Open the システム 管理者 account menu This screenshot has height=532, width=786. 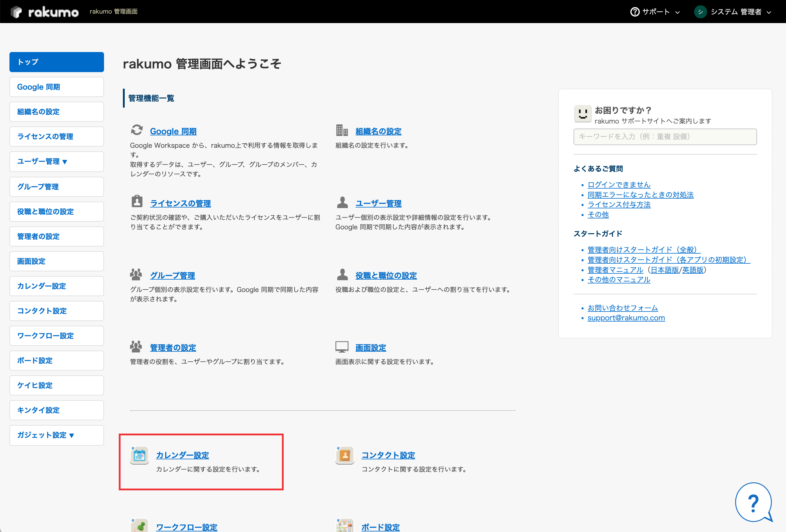tap(733, 12)
